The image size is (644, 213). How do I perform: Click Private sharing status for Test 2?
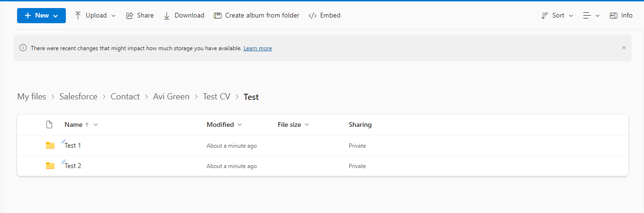click(357, 166)
